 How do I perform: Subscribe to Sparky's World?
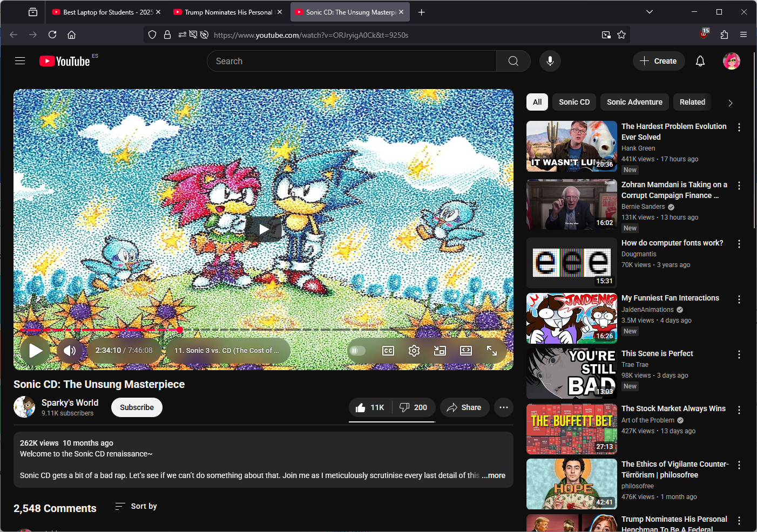(x=137, y=407)
